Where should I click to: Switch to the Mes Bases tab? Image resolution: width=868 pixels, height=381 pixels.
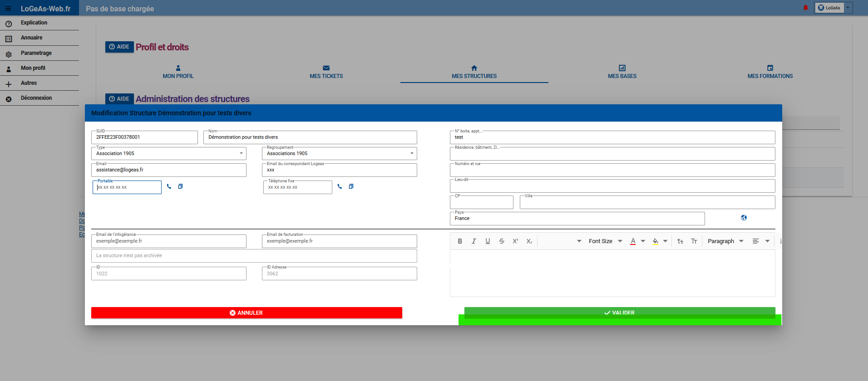(622, 72)
